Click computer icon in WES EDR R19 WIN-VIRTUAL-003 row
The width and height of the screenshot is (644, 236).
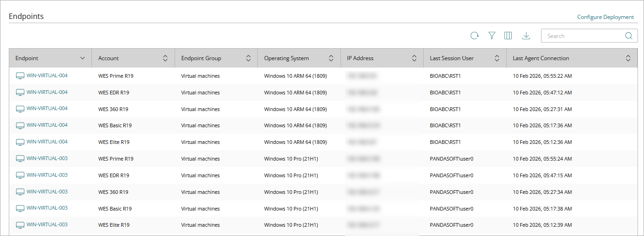[x=20, y=175]
